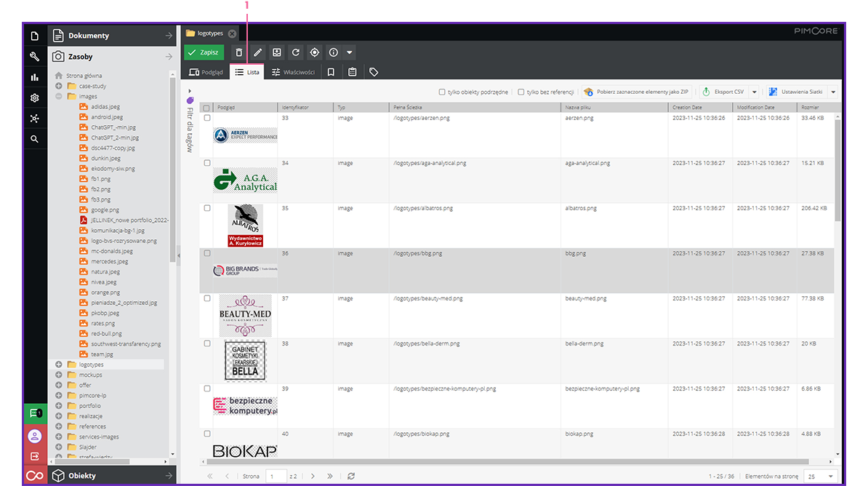Select the aerzen.png row checkbox
Viewport: 868px width, 486px height.
click(x=207, y=118)
